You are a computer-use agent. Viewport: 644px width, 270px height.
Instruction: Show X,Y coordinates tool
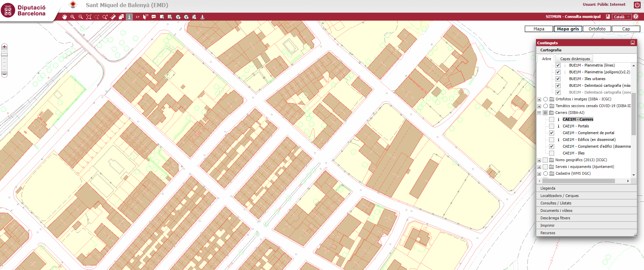(x=137, y=17)
